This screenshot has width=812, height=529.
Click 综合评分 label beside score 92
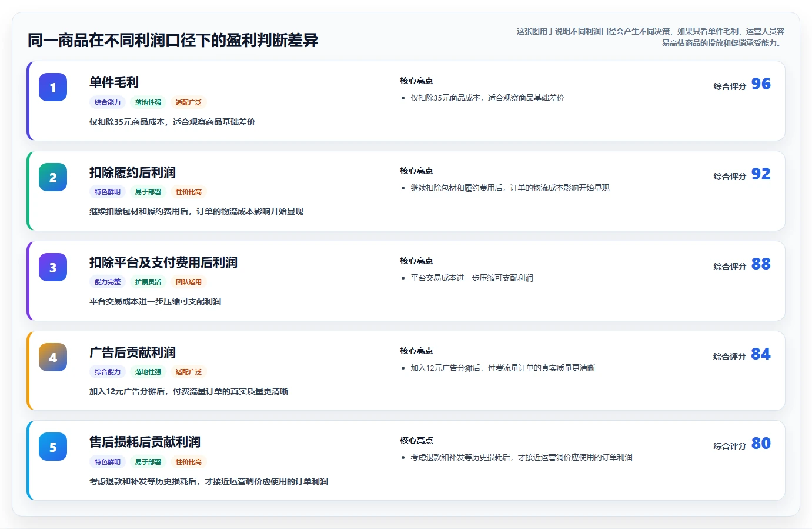[x=730, y=177]
